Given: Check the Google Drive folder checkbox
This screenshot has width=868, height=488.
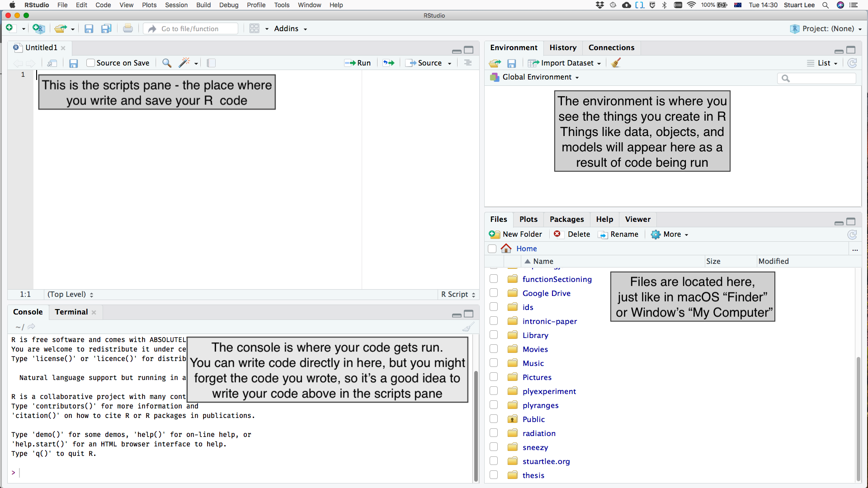Looking at the screenshot, I should point(494,293).
